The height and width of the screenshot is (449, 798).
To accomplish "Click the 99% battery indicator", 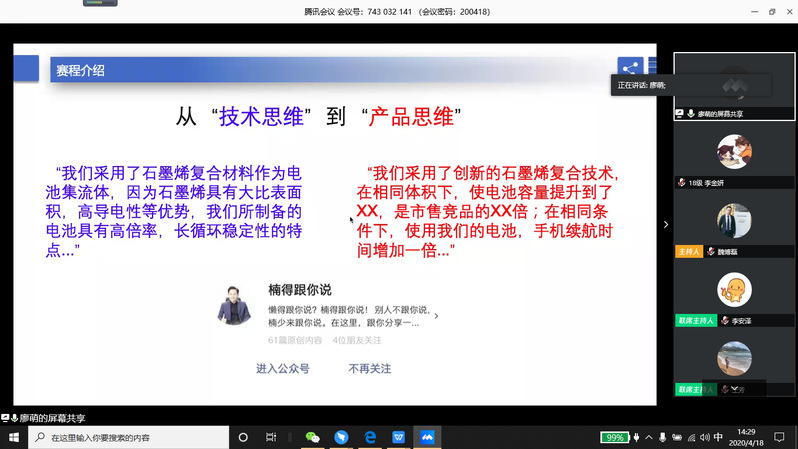I will tap(614, 438).
